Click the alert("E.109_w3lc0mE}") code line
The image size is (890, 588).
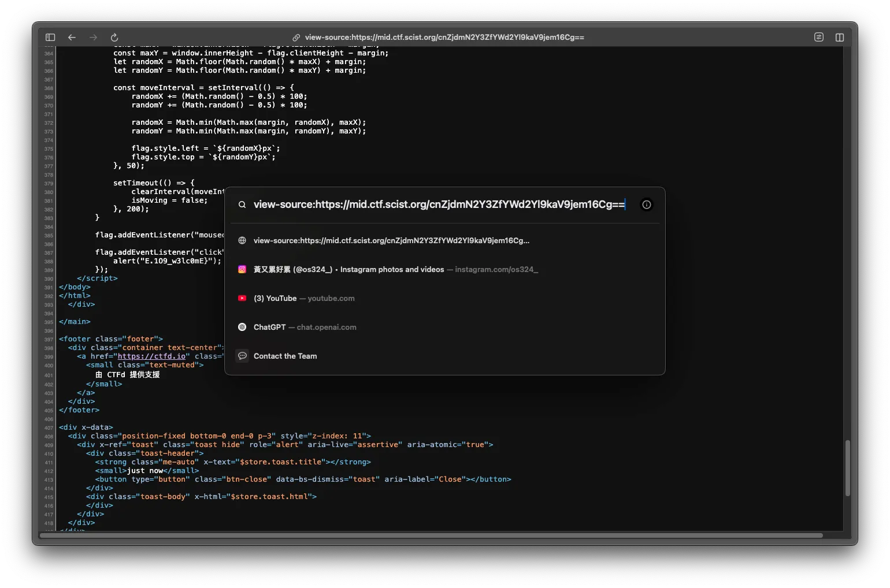[x=166, y=261]
